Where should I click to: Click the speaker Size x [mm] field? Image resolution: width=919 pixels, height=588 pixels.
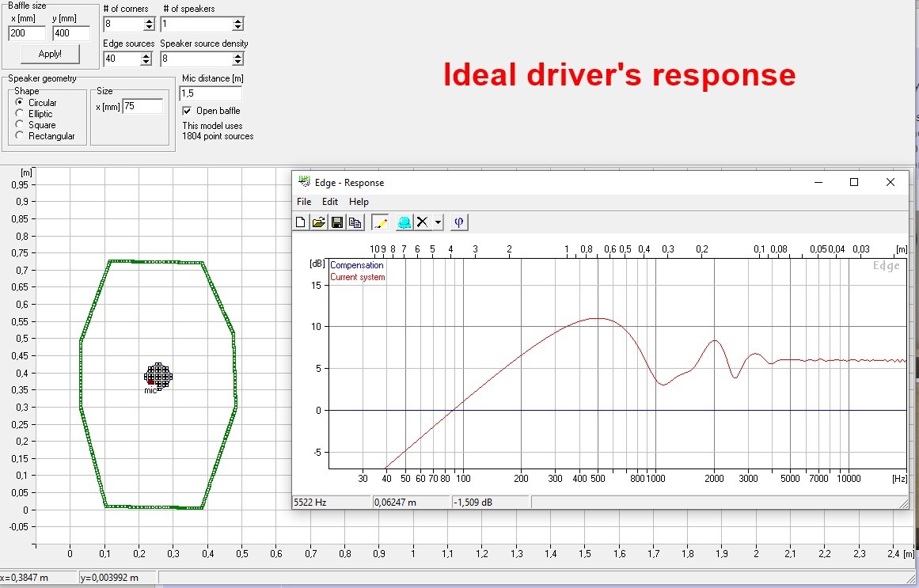point(142,106)
